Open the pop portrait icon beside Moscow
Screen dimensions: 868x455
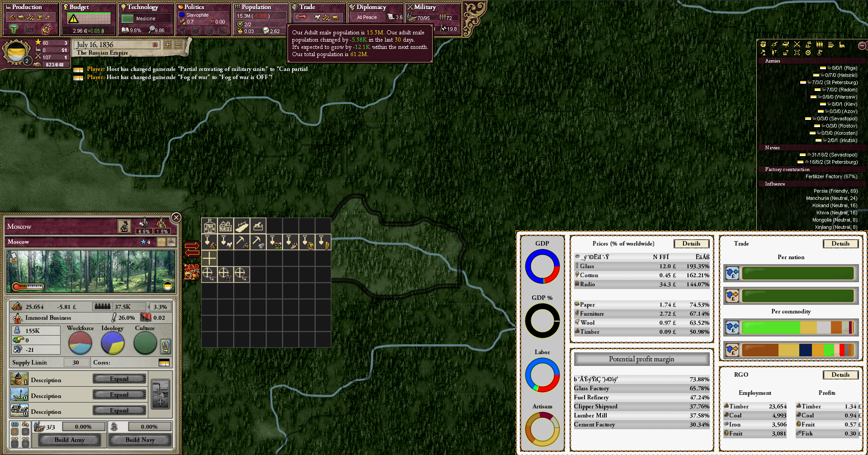pos(124,226)
